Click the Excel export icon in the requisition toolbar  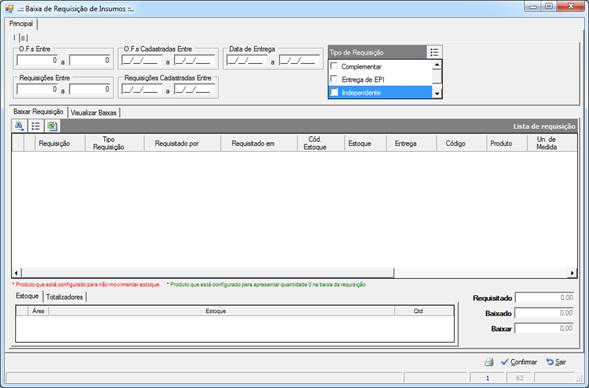tap(52, 126)
